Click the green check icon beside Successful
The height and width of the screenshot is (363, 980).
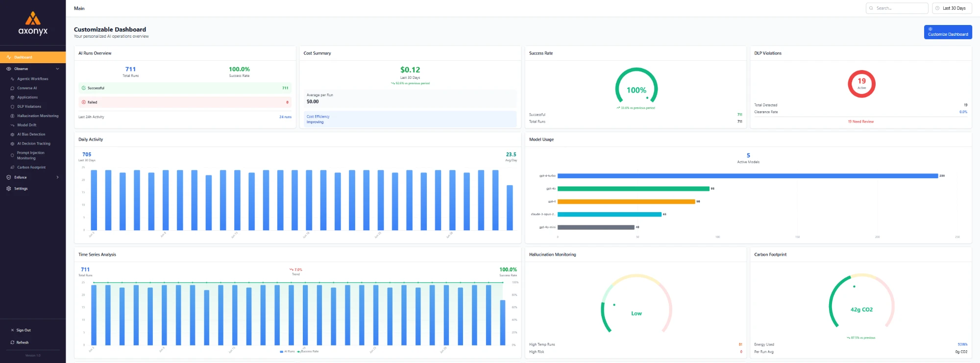84,88
